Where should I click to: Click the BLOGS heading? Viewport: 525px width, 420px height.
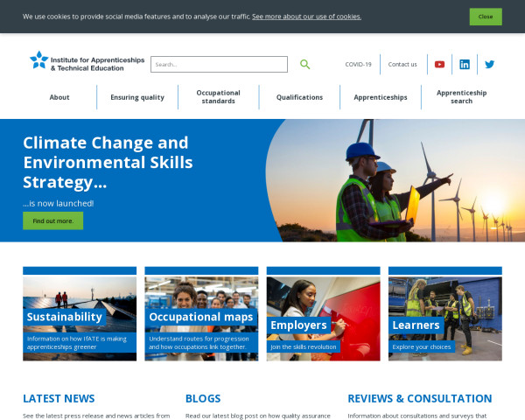pos(203,399)
